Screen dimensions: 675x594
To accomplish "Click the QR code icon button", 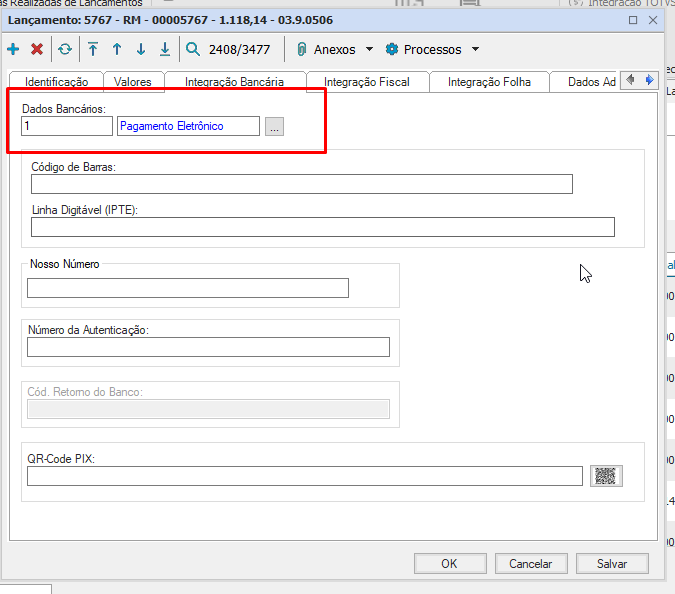I will tap(606, 476).
